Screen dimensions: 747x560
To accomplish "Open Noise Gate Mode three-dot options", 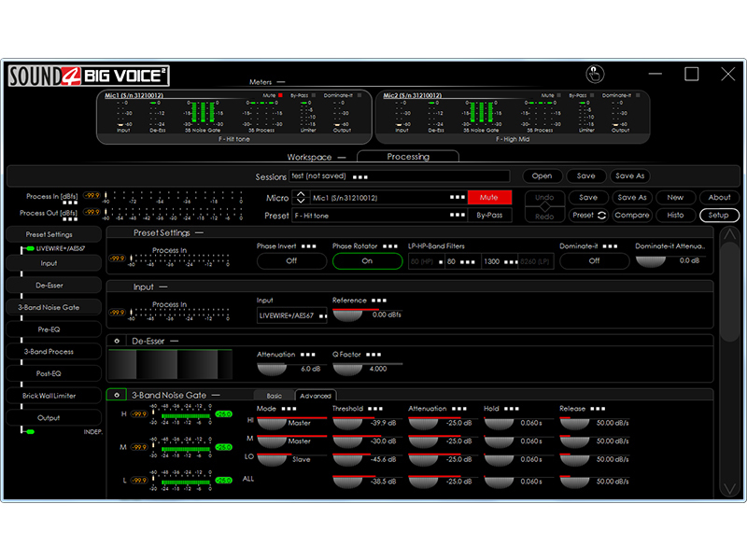I will pos(289,409).
